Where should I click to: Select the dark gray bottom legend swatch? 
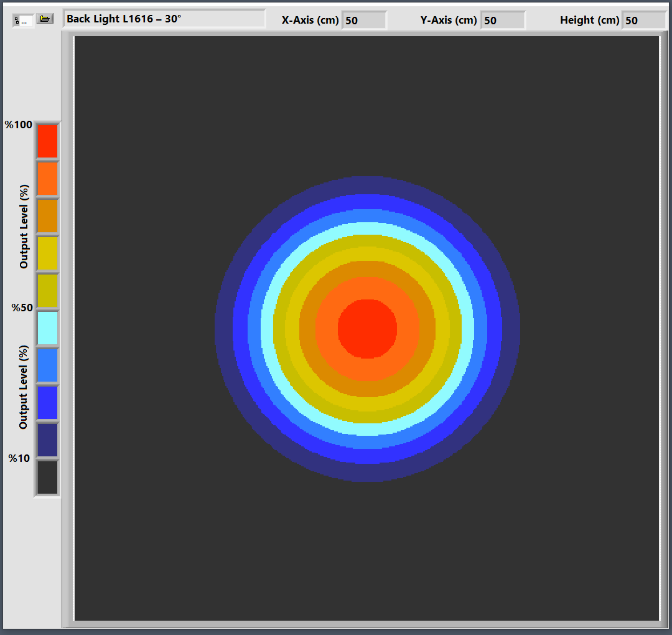(x=47, y=477)
